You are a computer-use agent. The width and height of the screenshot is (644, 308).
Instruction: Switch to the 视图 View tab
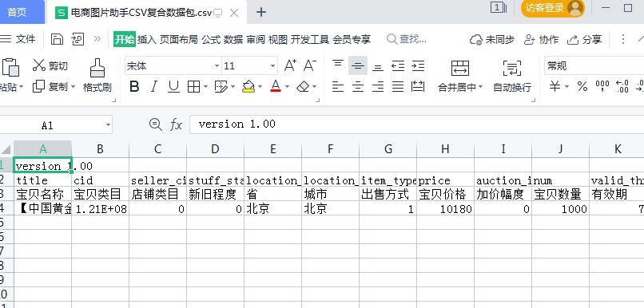click(278, 39)
